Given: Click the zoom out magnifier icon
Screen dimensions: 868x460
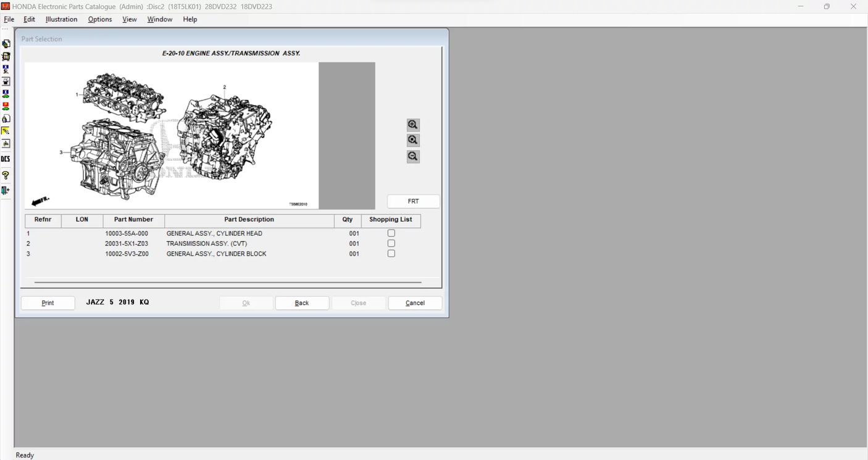Looking at the screenshot, I should (x=413, y=157).
